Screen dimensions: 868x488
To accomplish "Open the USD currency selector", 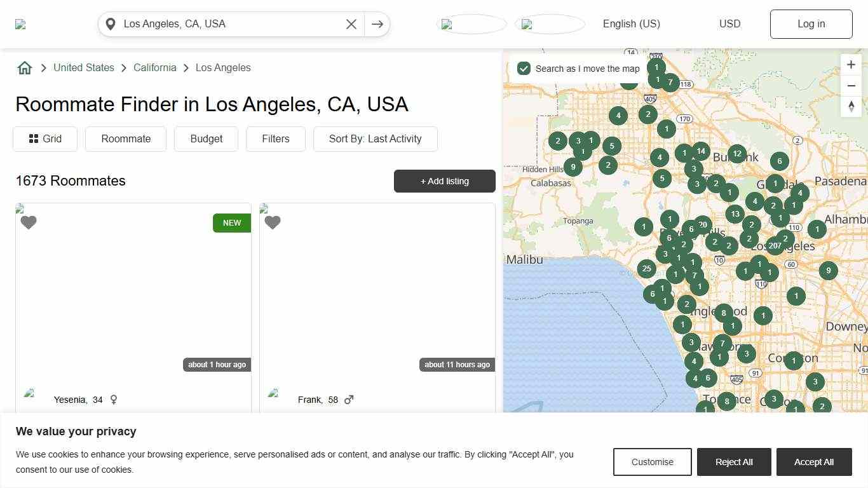I will 729,24.
